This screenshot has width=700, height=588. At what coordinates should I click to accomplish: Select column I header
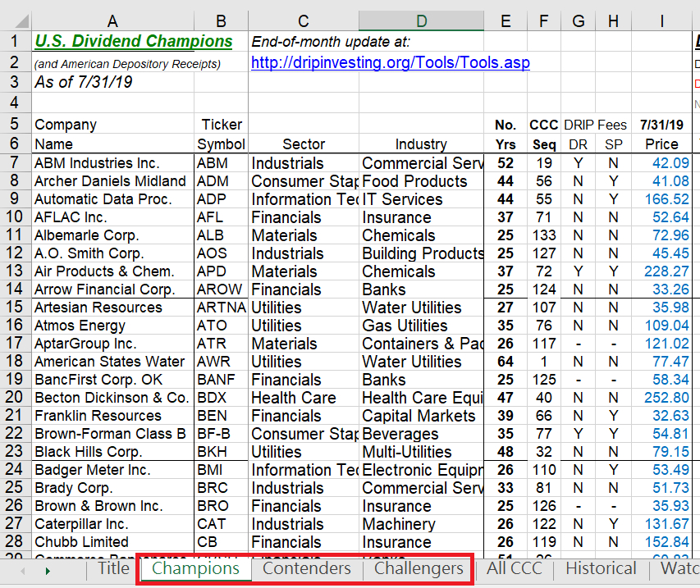[x=661, y=21]
